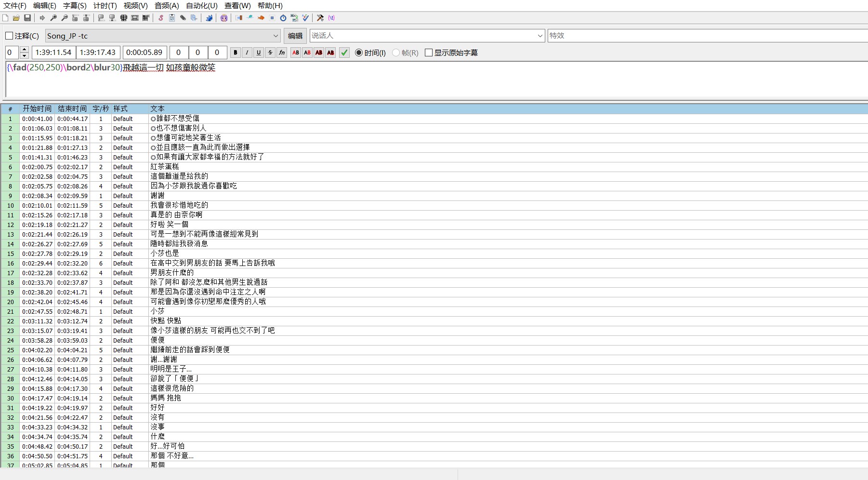Open the Fonts Collector icon
The image size is (868, 480).
coord(194,18)
